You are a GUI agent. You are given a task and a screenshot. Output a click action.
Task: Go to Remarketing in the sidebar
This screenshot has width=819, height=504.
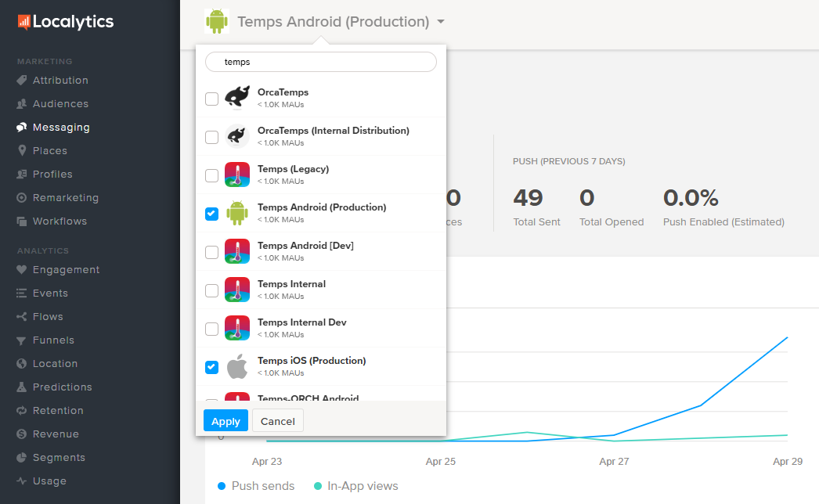(65, 198)
